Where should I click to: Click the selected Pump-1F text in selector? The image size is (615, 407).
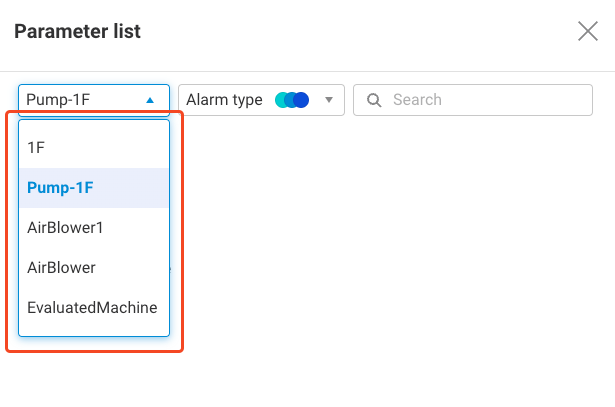59,100
